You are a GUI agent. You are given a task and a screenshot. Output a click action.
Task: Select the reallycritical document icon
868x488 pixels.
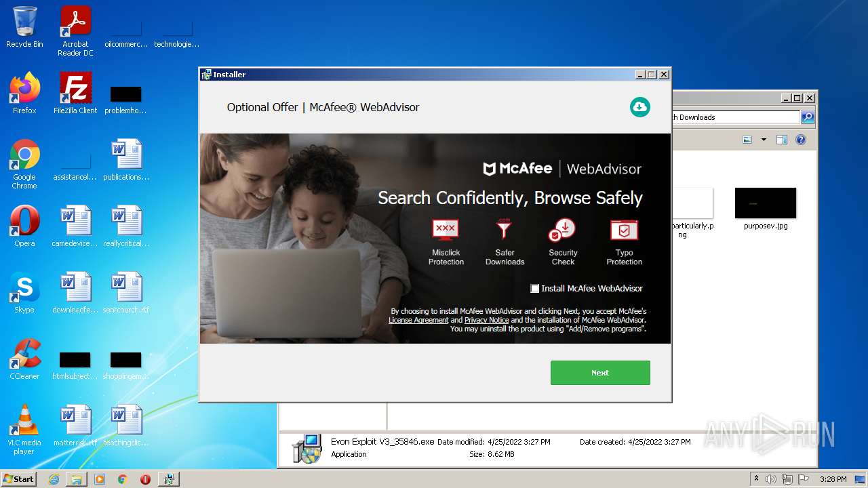pos(126,226)
